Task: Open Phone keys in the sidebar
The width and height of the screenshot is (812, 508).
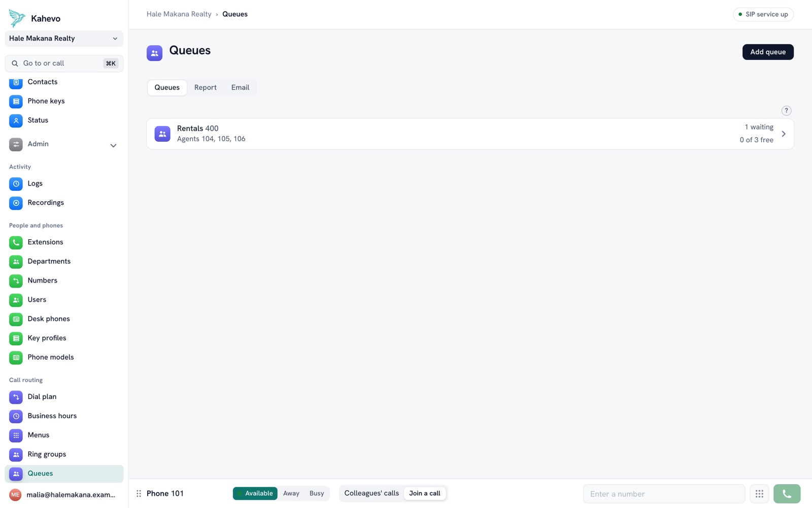Action: coord(64,101)
